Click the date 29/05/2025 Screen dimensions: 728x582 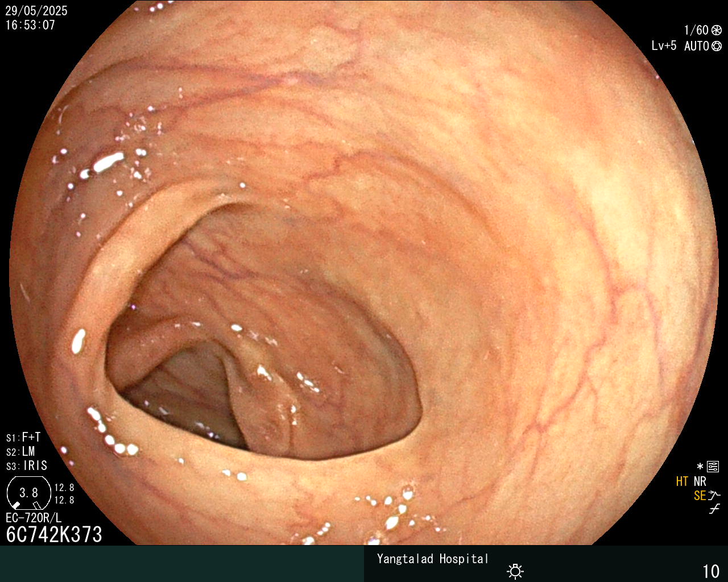point(36,11)
